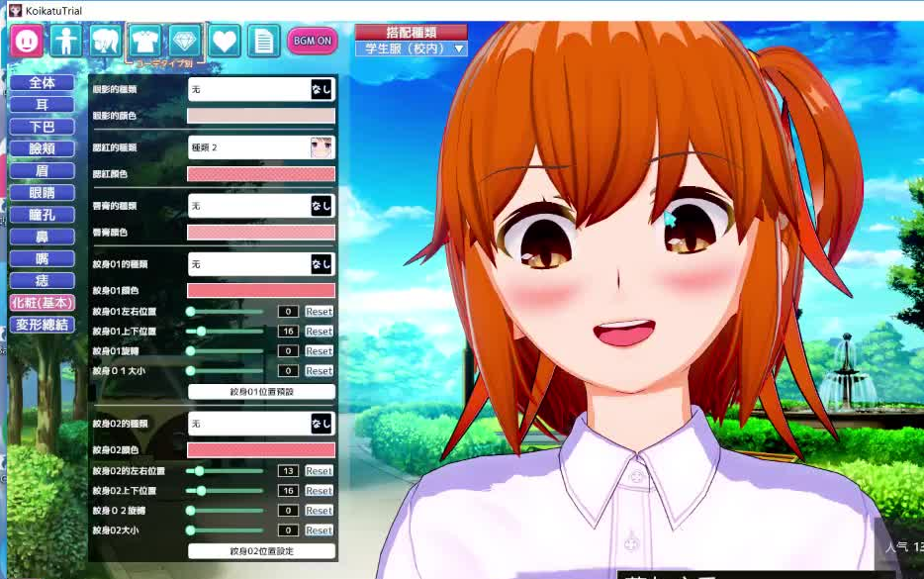Click the 紋身02的左右位置 slider
This screenshot has height=579, width=924.
point(225,471)
